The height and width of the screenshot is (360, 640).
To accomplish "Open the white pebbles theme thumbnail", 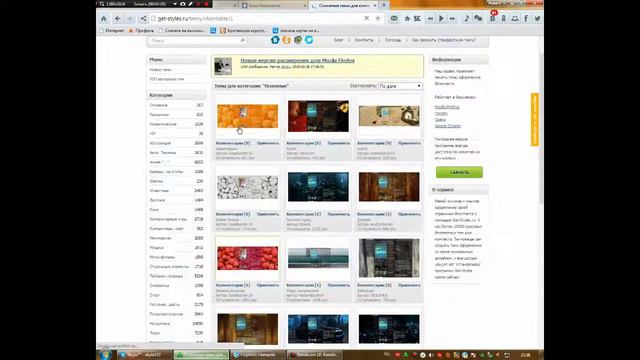I will tap(247, 187).
